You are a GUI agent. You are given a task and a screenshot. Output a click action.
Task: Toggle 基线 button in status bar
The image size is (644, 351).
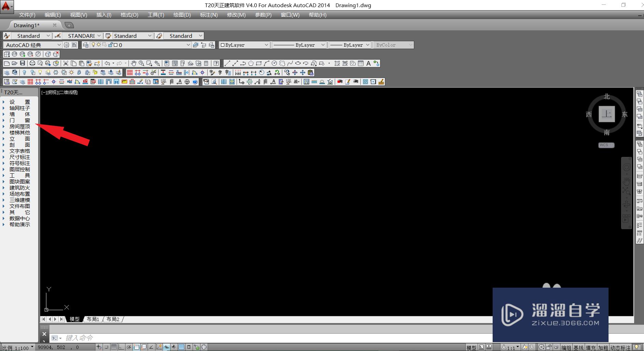579,348
